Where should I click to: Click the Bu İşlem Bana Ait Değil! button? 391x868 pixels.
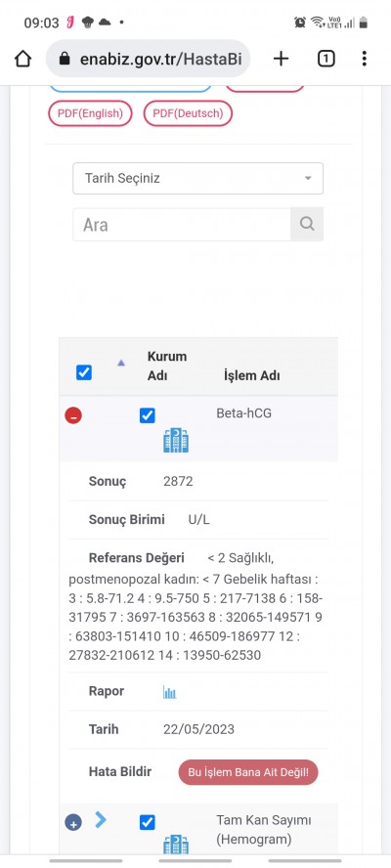tap(248, 772)
